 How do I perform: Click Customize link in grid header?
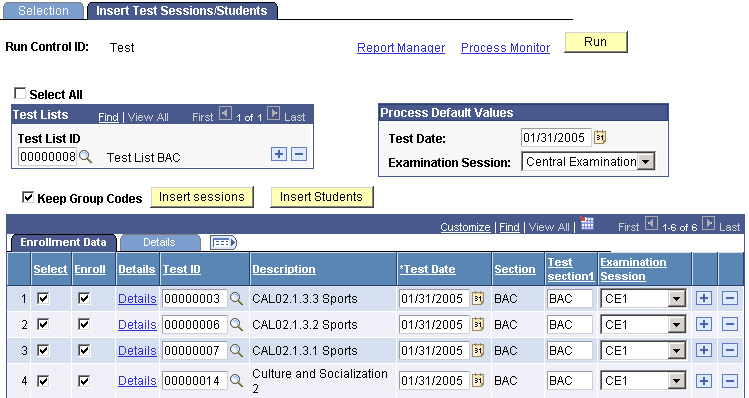click(x=465, y=227)
